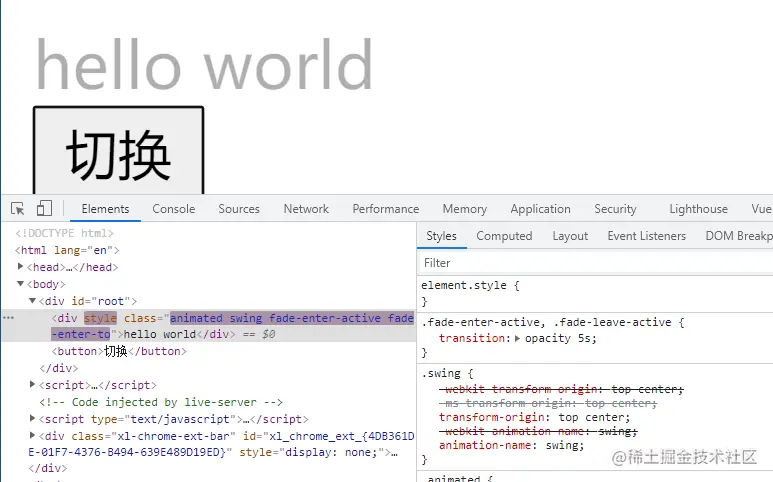Click the hello world text node in DOM

[x=160, y=334]
